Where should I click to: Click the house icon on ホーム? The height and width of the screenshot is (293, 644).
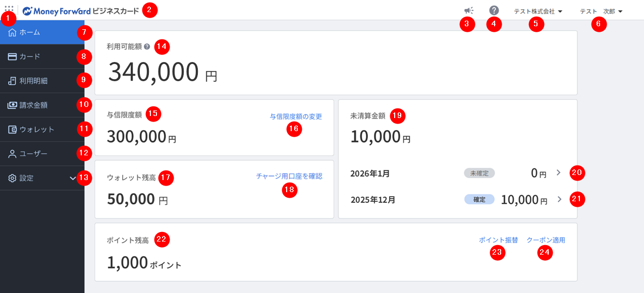(13, 32)
